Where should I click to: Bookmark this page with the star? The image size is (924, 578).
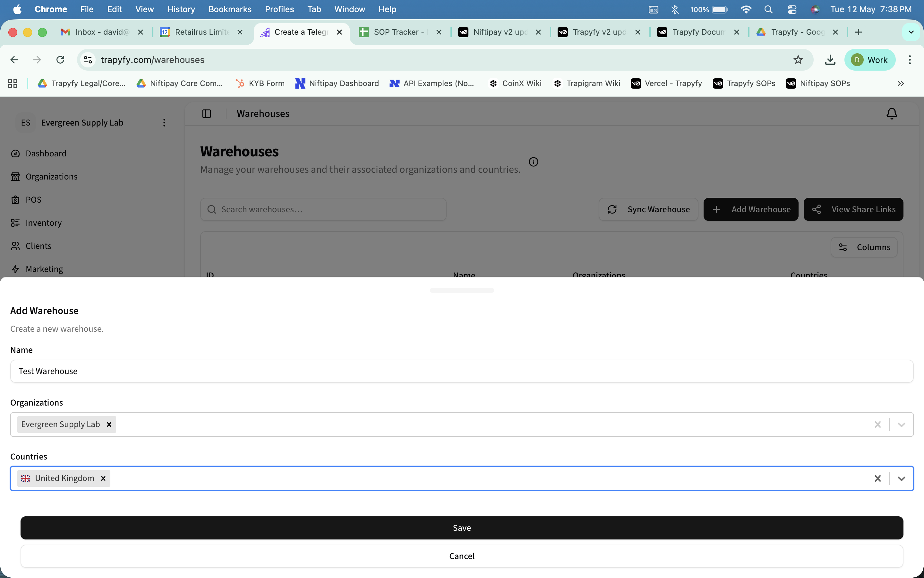pos(798,60)
